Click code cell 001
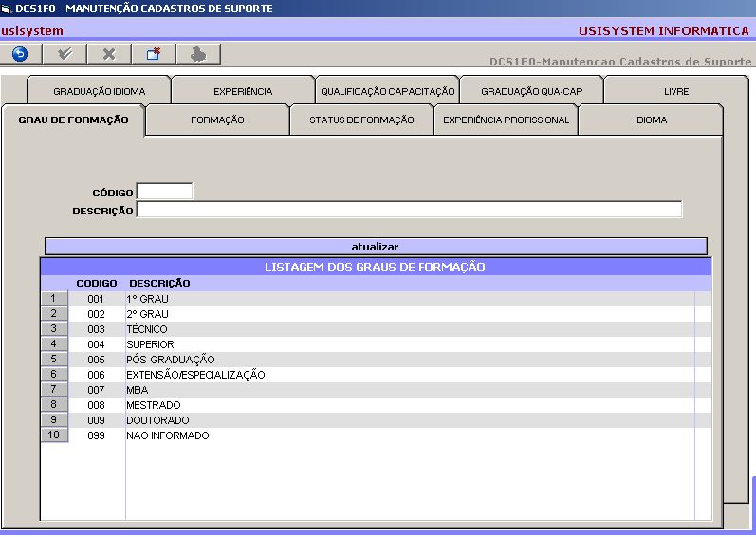Screen dimensions: 756x537 tap(96, 300)
